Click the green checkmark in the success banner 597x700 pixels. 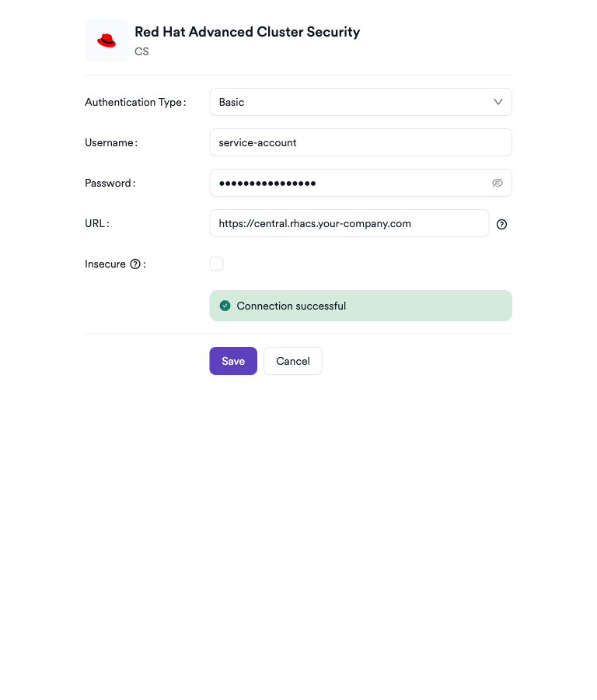pyautogui.click(x=225, y=306)
